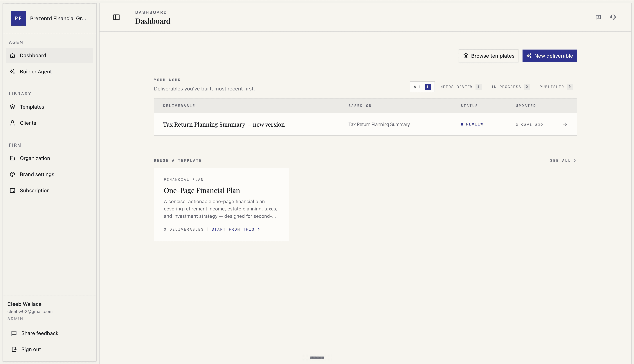
Task: Click the chevron after Start From This
Action: (x=259, y=229)
